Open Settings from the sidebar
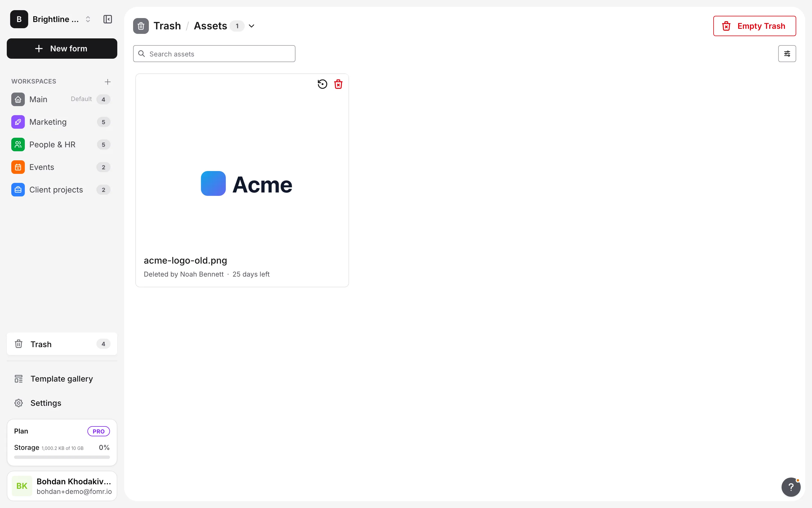 pos(62,403)
